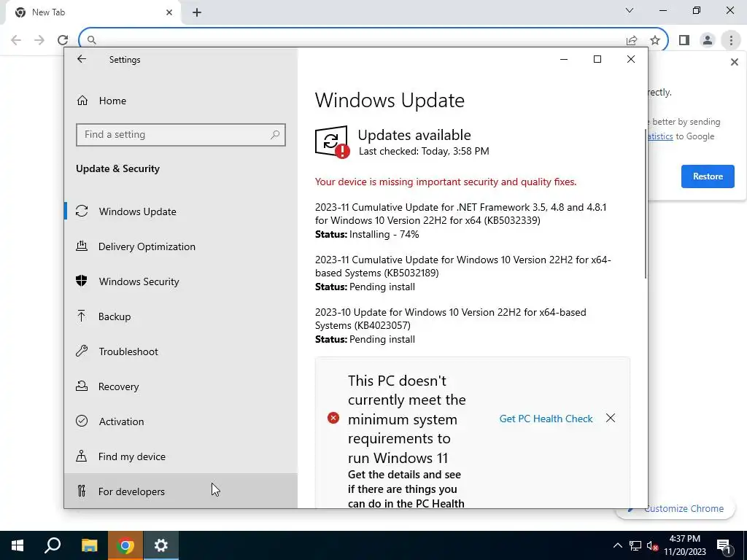Open Settings Home page
The width and height of the screenshot is (747, 560).
(181, 101)
